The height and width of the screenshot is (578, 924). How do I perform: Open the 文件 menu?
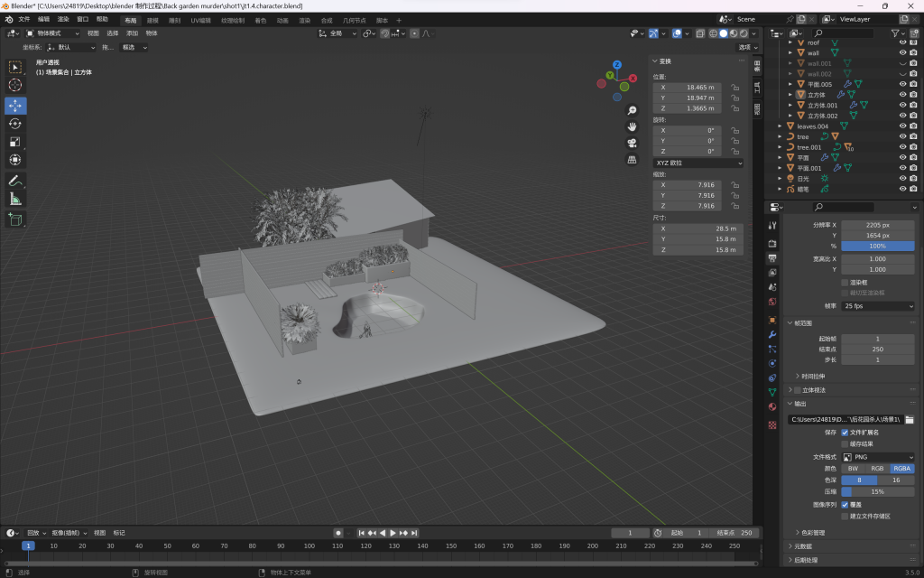(23, 19)
